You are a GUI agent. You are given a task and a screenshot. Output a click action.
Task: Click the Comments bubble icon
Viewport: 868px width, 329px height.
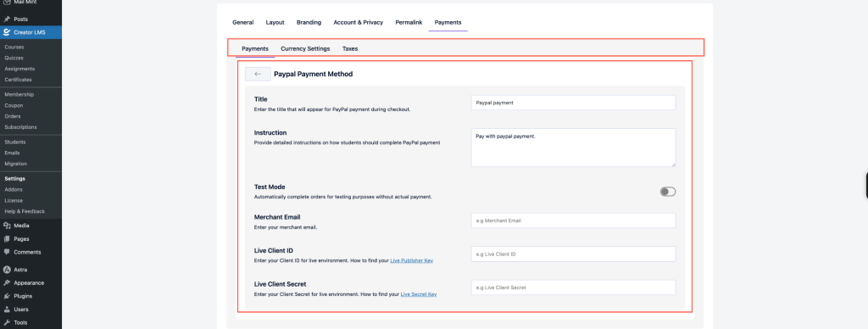[7, 252]
